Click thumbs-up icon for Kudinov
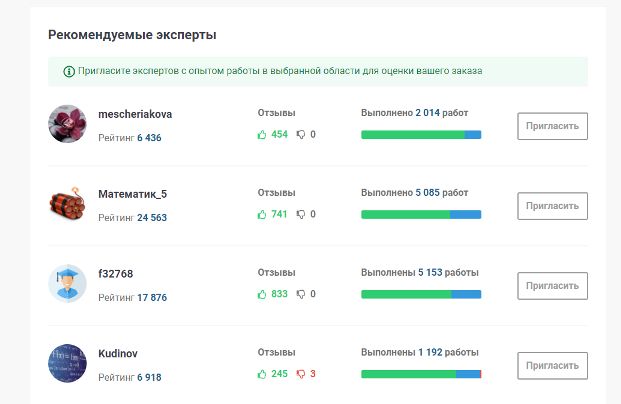Viewport: 621px width, 404px height. (263, 374)
